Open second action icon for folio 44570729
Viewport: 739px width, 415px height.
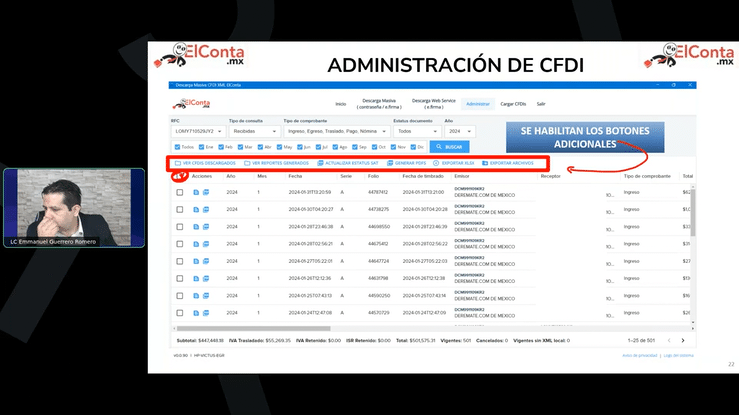(206, 313)
